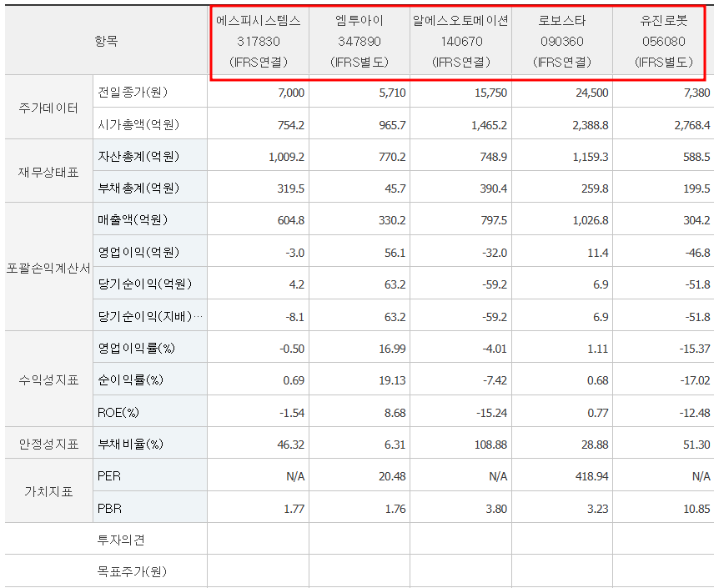Click the 영업이익(억원) row label
Screen dimensions: 724x588
[138, 252]
